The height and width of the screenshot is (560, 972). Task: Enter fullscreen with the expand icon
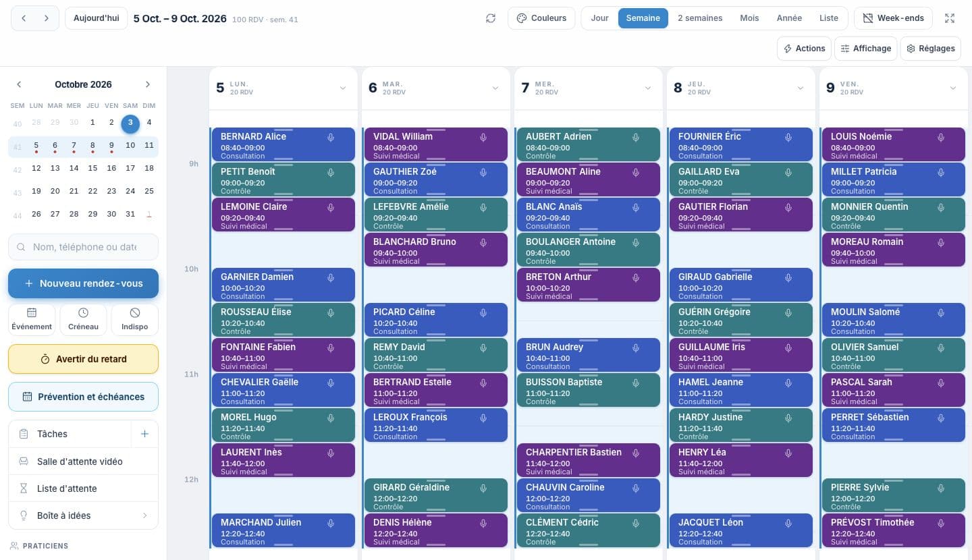pos(950,18)
